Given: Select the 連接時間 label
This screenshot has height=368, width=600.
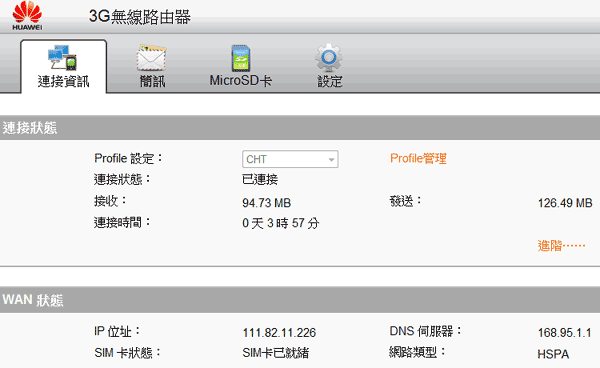Looking at the screenshot, I should click(x=122, y=222).
